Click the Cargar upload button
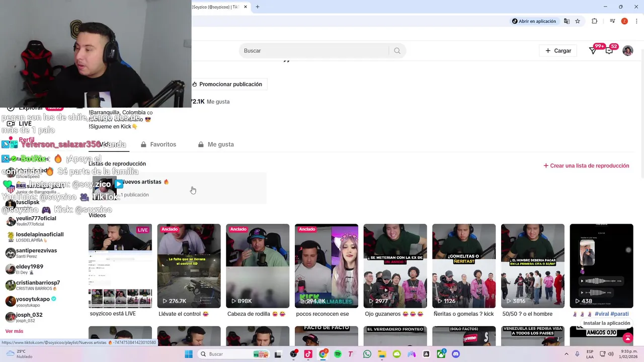 tap(558, 51)
